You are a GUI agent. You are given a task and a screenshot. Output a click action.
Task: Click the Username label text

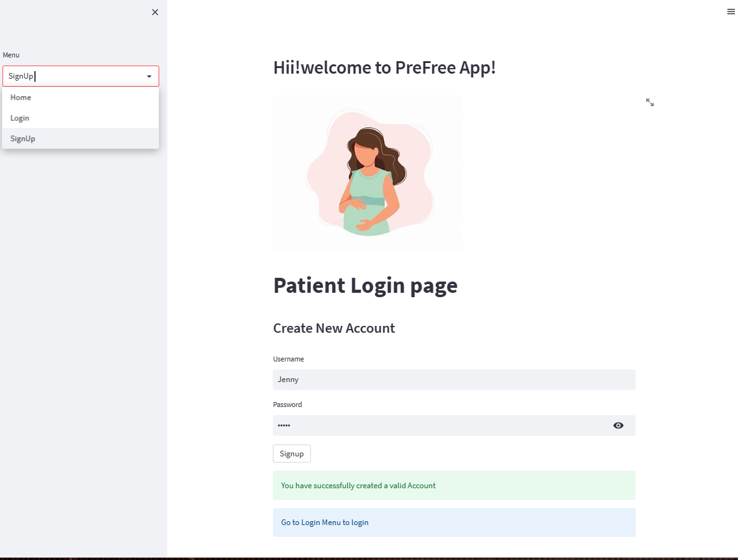coord(288,359)
